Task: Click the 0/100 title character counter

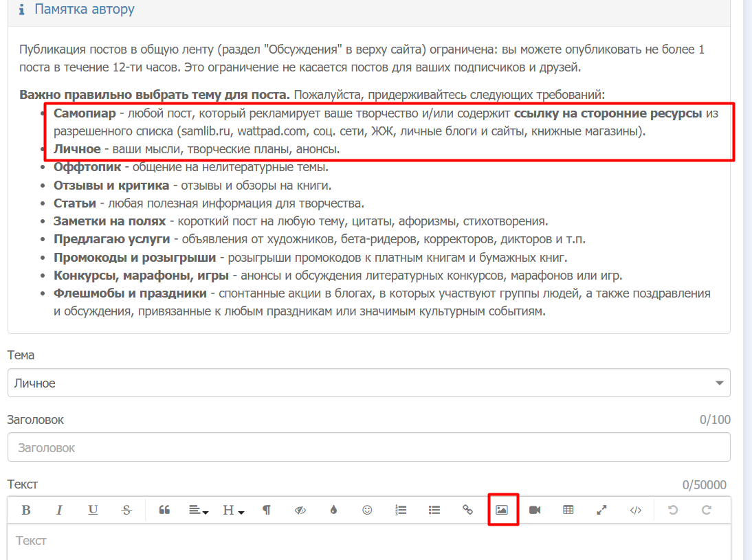Action: coord(715,420)
